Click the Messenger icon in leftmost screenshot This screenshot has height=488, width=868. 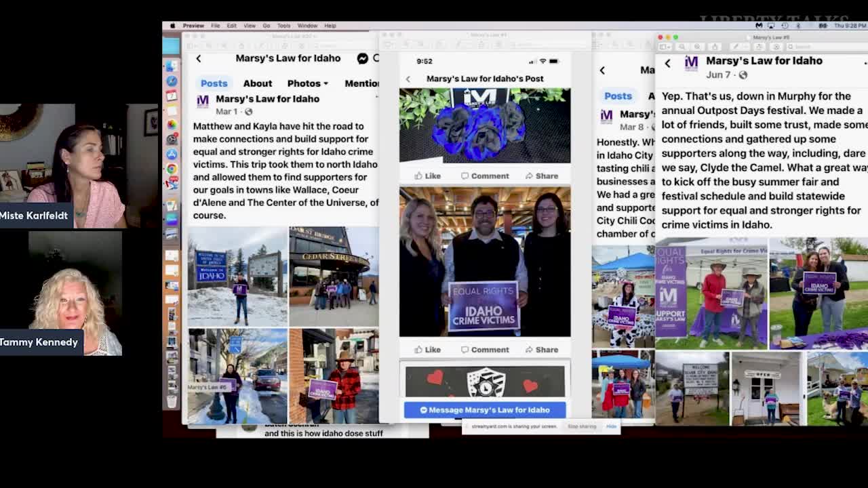click(363, 59)
